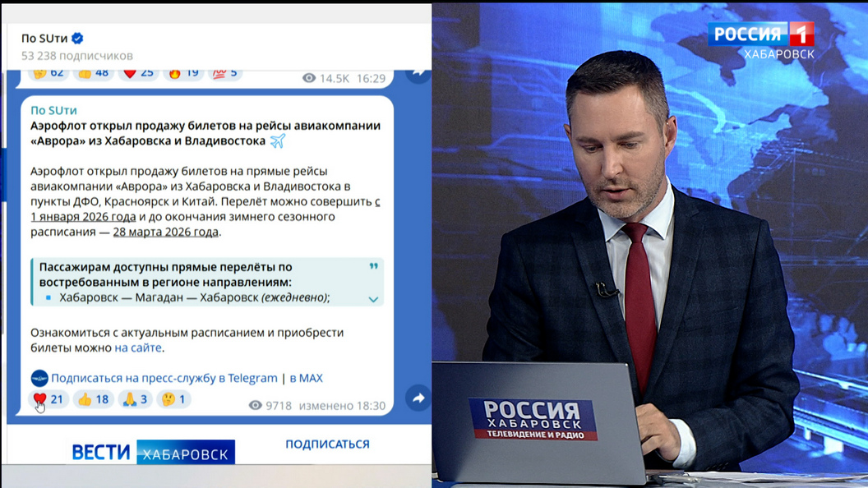Click the heart reaction with 21 votes

point(48,399)
